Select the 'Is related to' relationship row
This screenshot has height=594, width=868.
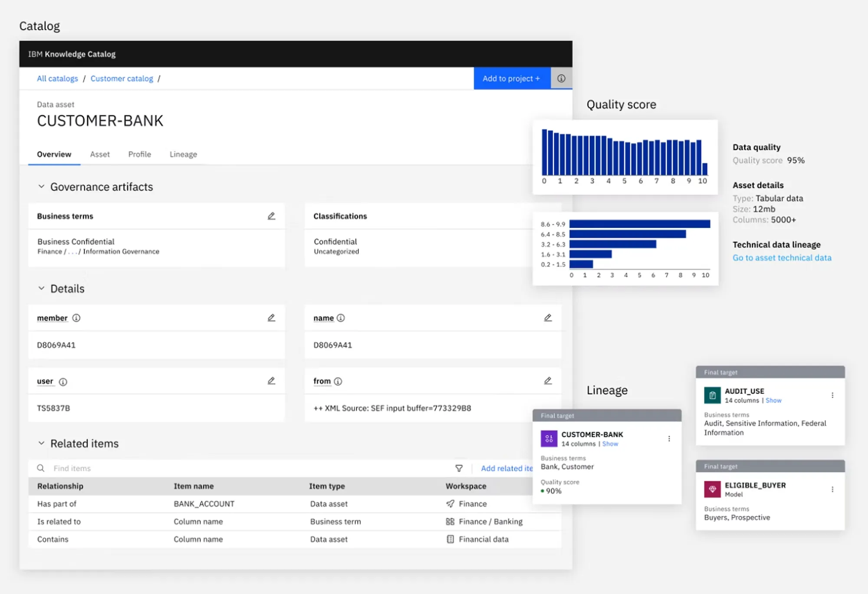295,522
